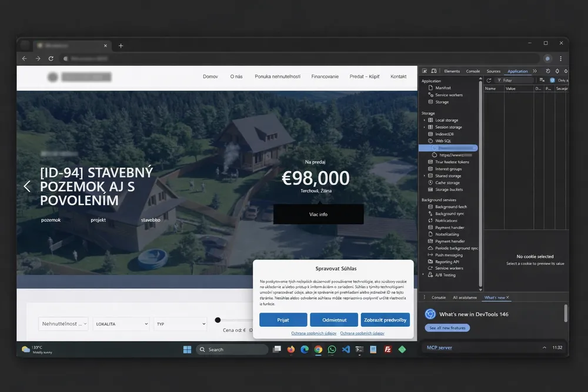Switch to the Sources tab in DevTools
Screen dimensions: 588x392
point(493,71)
